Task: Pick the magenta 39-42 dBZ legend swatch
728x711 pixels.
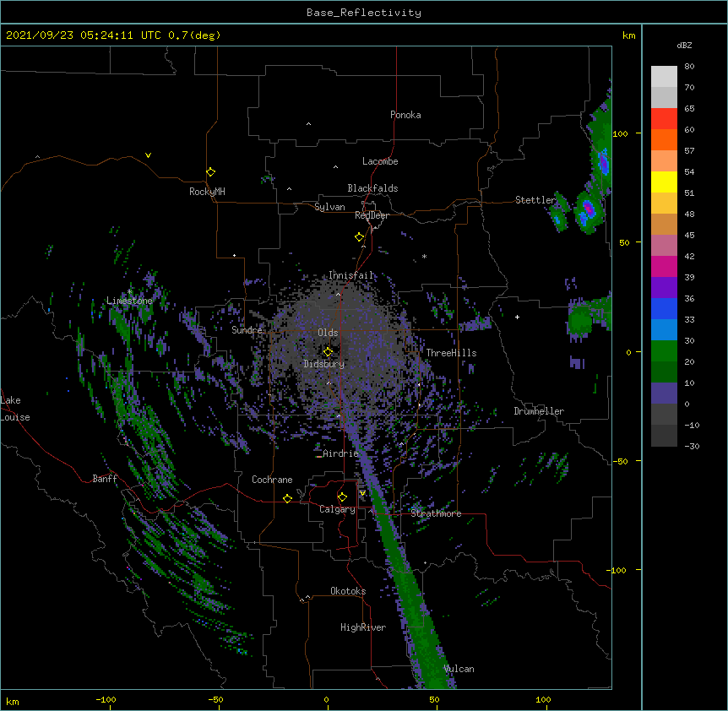Action: click(664, 266)
